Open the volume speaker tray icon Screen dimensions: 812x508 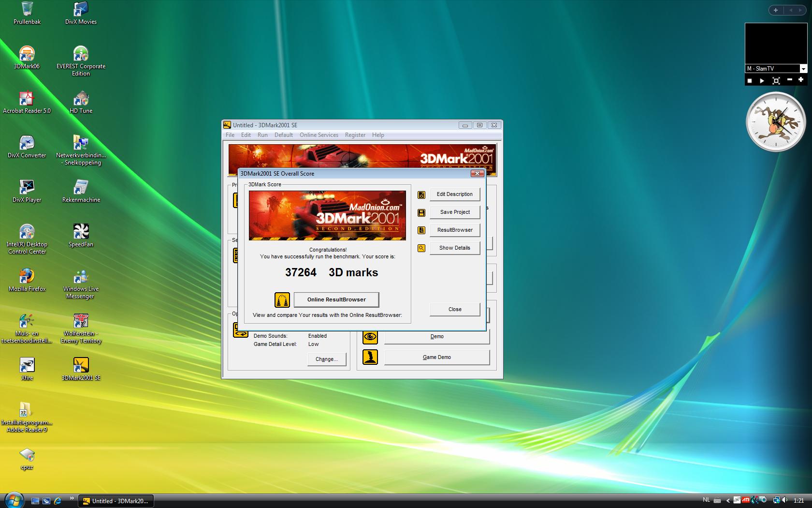784,500
